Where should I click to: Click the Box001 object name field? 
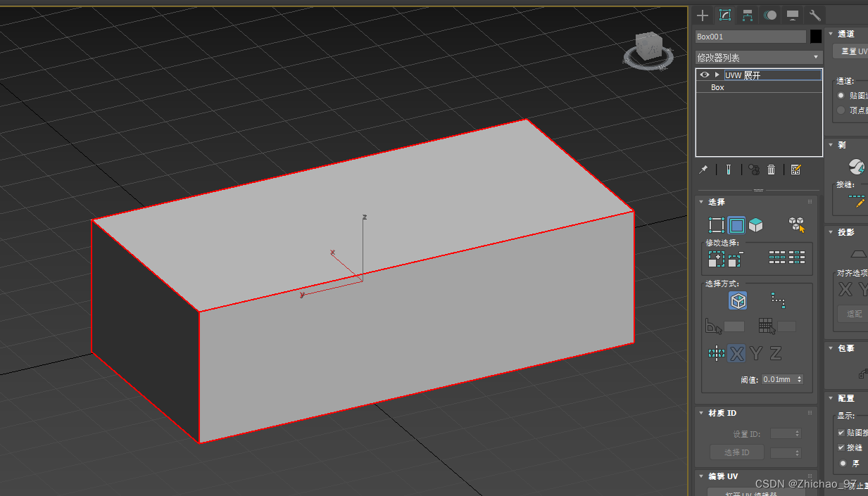[750, 37]
